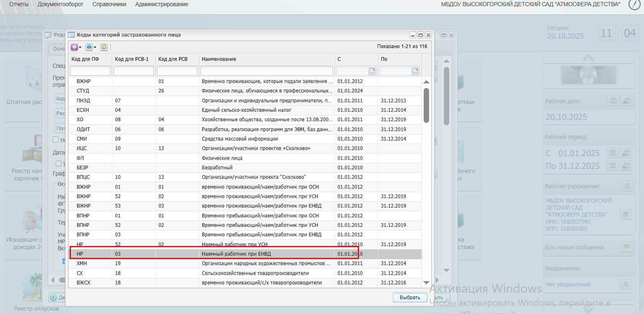Click the green-arrow calendar icon beside Рабочая дата
The height and width of the screenshot is (314, 644).
pos(626,100)
